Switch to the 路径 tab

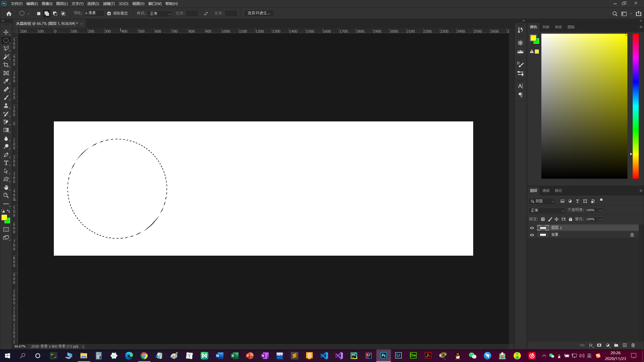pos(558,191)
